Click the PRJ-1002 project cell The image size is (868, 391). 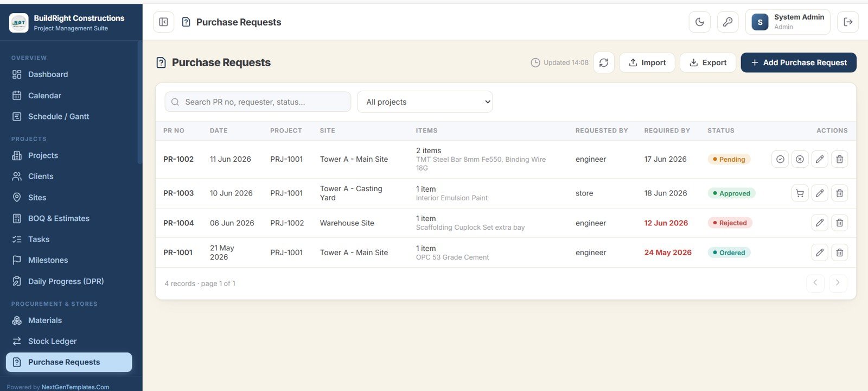[x=287, y=223]
